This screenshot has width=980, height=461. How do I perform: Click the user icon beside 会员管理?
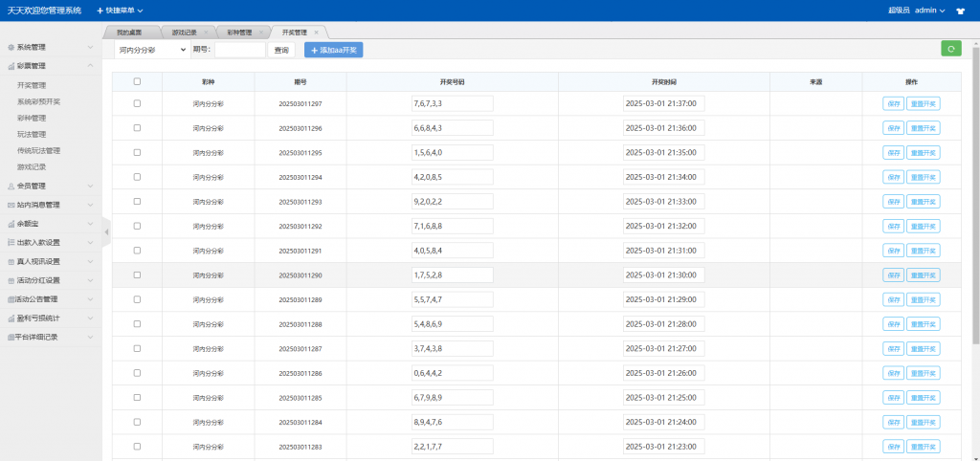pos(11,187)
